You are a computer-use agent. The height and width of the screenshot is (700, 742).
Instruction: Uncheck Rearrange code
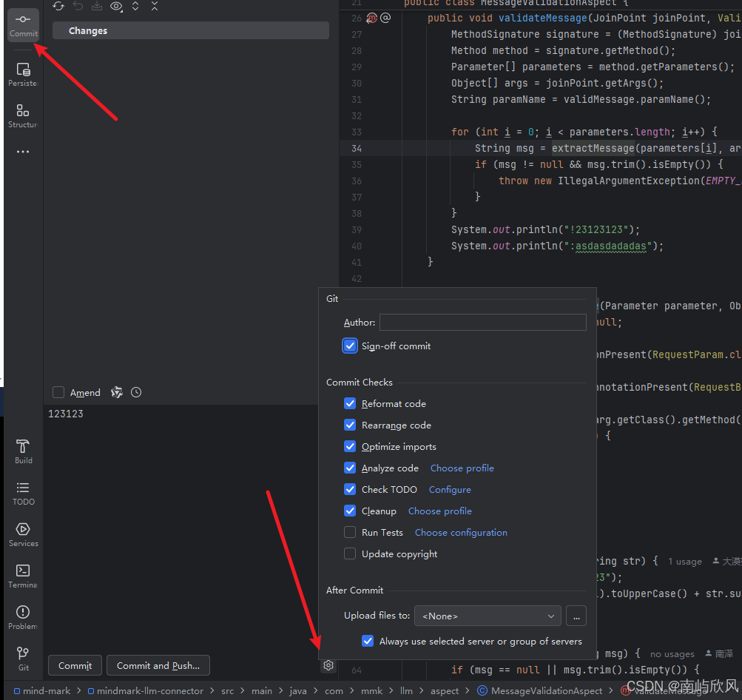click(x=350, y=425)
